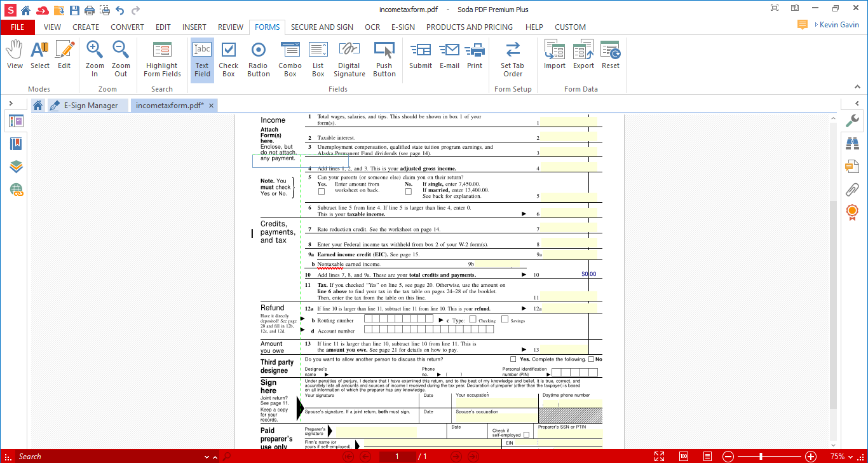
Task: Check Yes for third party designee
Action: pyautogui.click(x=513, y=359)
